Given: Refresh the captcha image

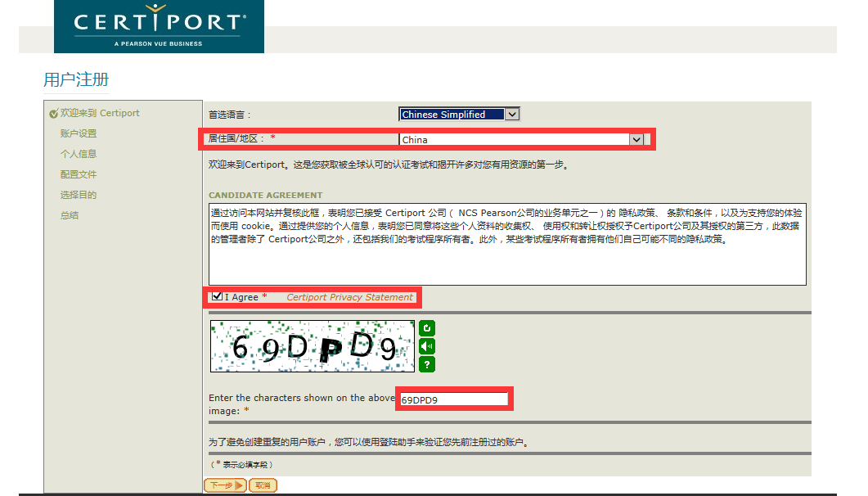Looking at the screenshot, I should 427,328.
